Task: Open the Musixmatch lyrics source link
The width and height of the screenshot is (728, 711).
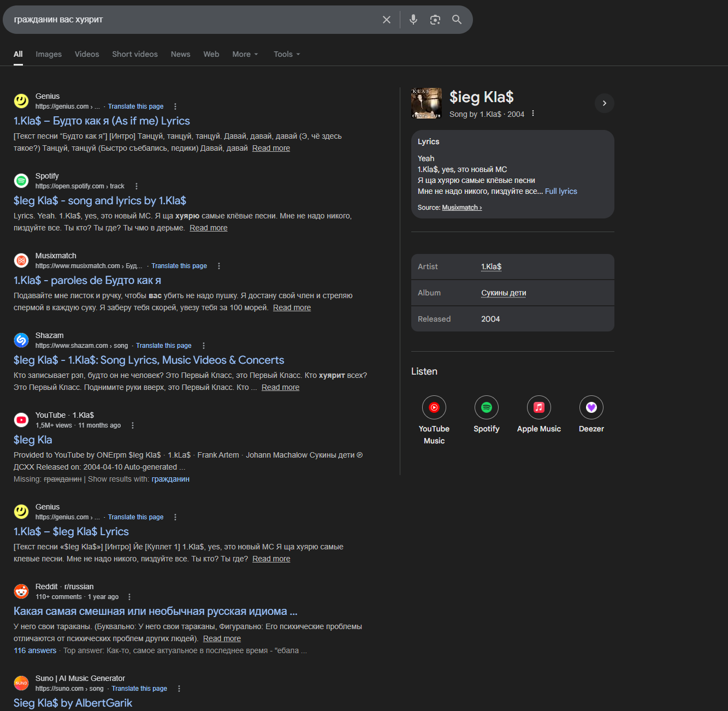Action: click(462, 208)
